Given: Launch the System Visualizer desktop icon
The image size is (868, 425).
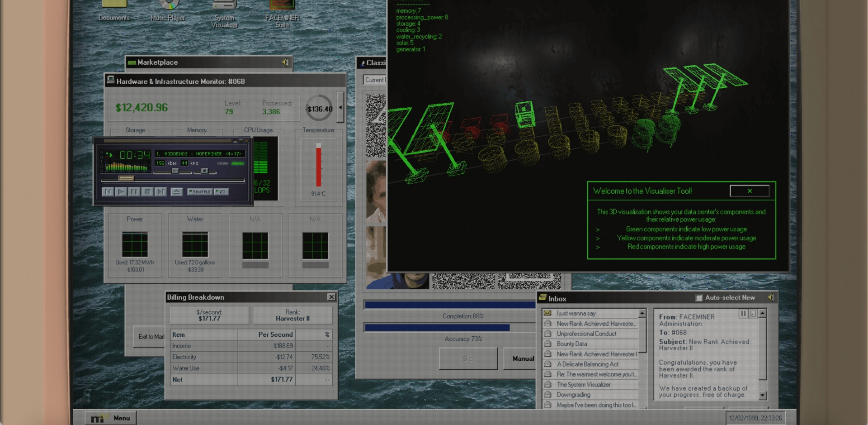Looking at the screenshot, I should [x=224, y=11].
